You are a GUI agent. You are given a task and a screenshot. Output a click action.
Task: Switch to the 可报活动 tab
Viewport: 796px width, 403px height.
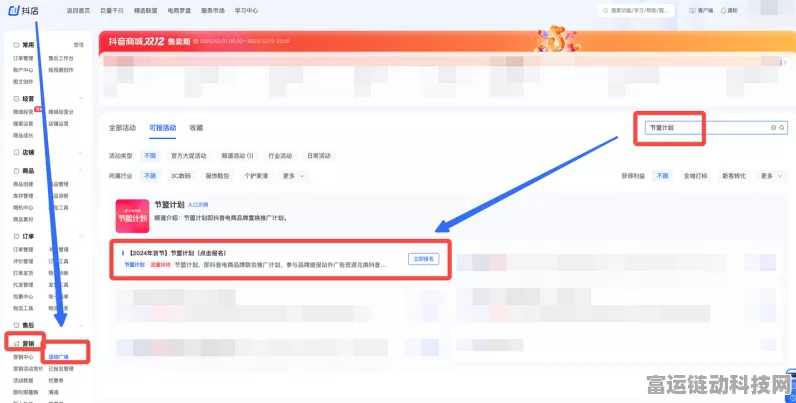point(162,128)
